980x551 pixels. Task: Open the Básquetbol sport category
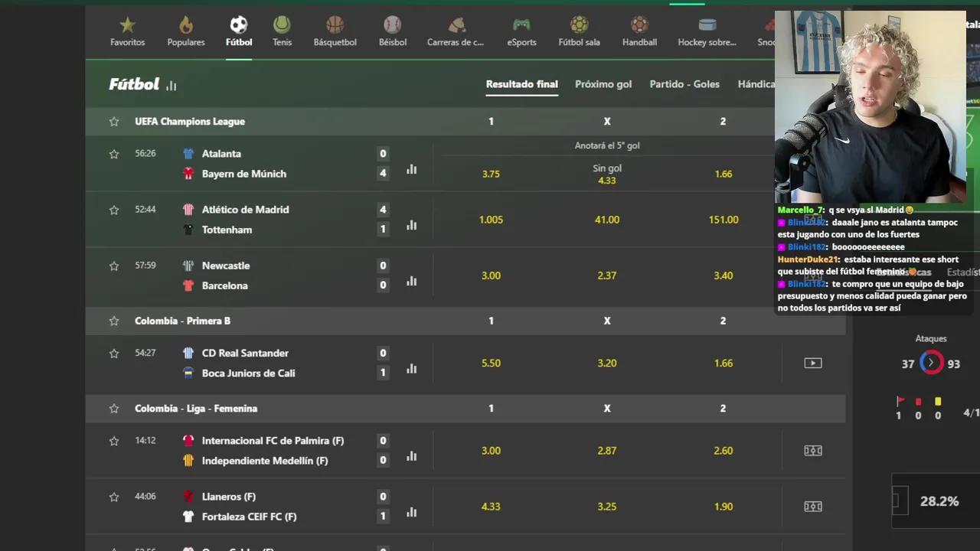335,31
